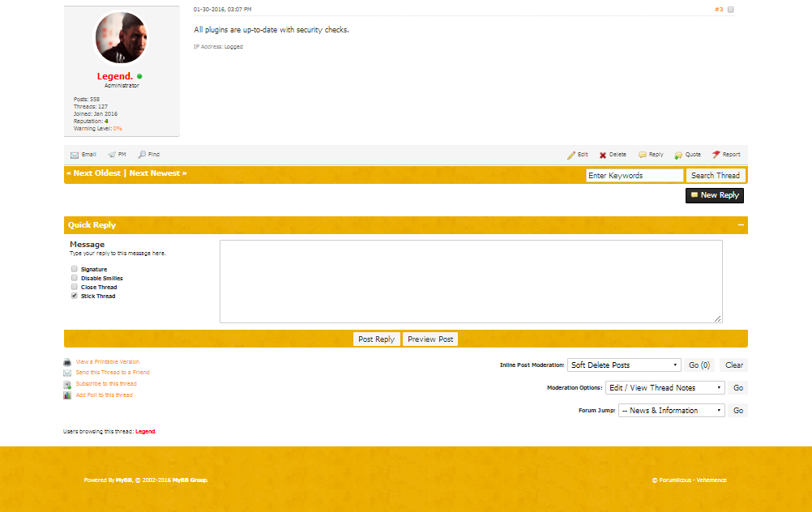812x512 pixels.
Task: Click the Edit pencil icon on the post
Action: pyautogui.click(x=571, y=155)
